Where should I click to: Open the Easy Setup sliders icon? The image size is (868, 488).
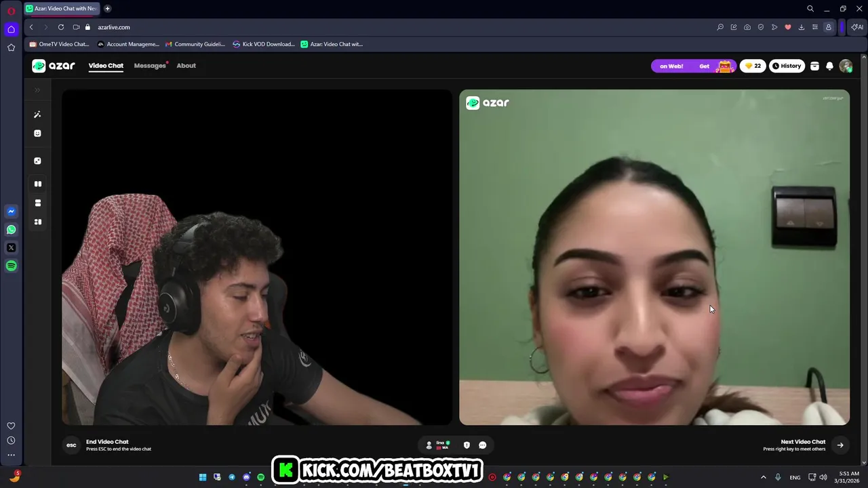(x=815, y=27)
